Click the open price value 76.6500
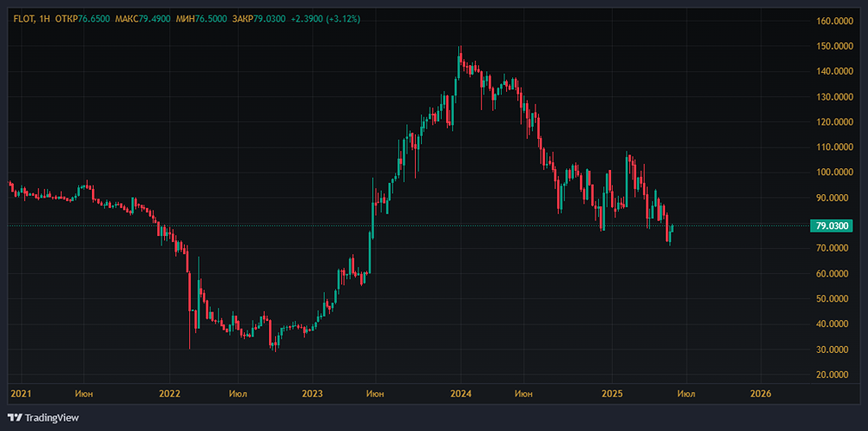The height and width of the screenshot is (431, 868). click(x=94, y=19)
